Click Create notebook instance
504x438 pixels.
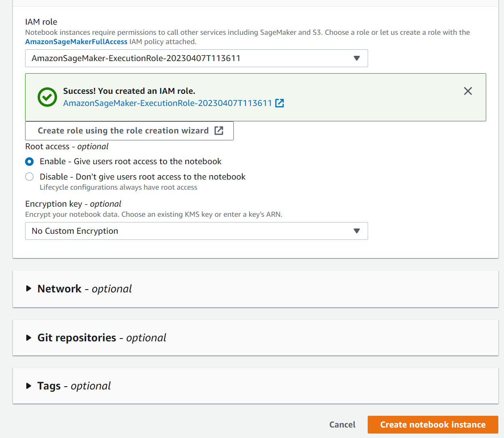coord(432,424)
